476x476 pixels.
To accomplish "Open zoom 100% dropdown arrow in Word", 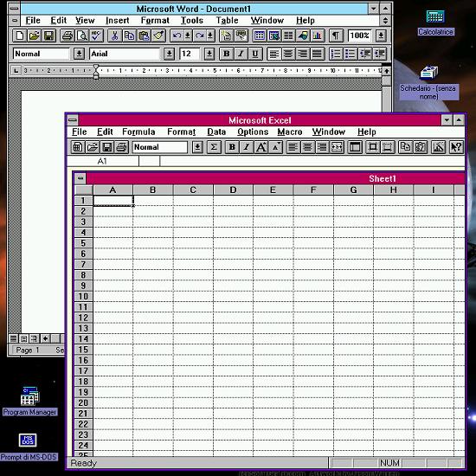I will tap(381, 35).
